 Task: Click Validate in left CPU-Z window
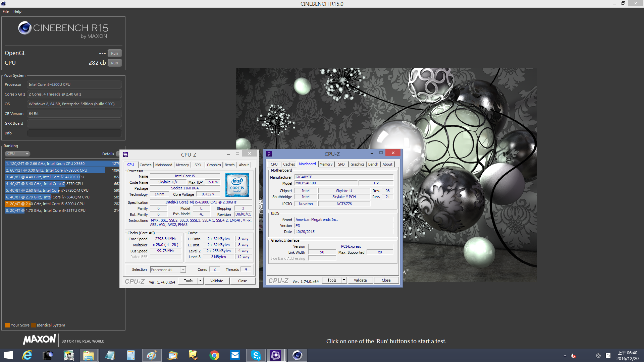pos(217,281)
